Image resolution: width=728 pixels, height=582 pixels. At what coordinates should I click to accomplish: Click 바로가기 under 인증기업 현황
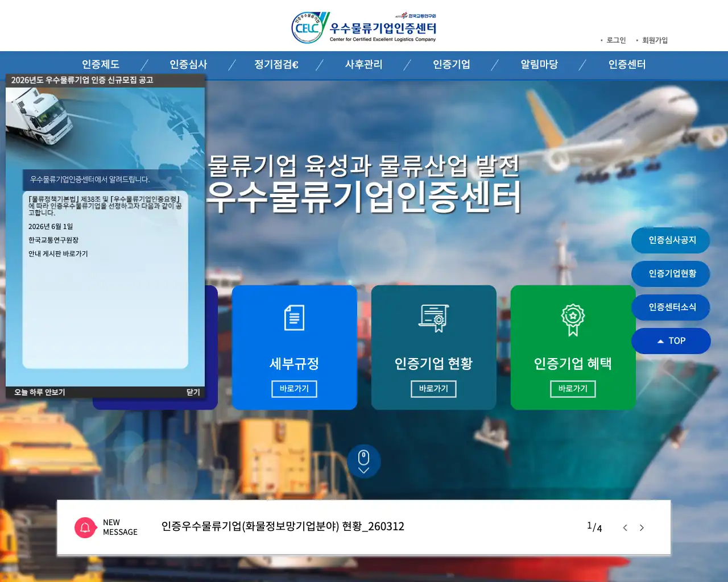coord(433,389)
